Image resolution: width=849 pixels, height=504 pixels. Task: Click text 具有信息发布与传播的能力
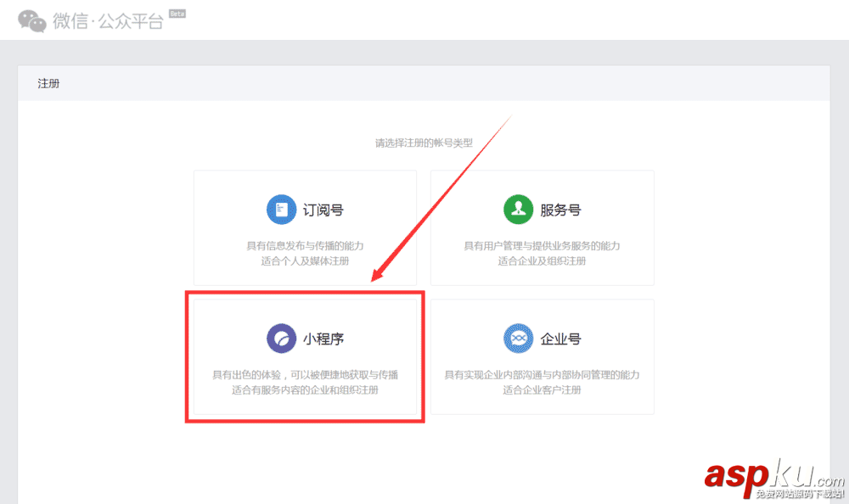[305, 246]
